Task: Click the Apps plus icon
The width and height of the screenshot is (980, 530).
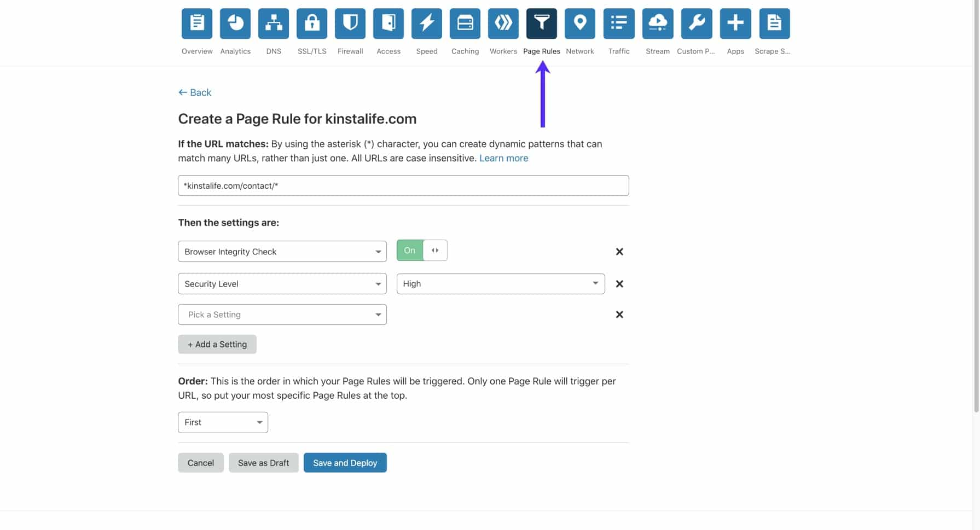Action: [x=735, y=24]
